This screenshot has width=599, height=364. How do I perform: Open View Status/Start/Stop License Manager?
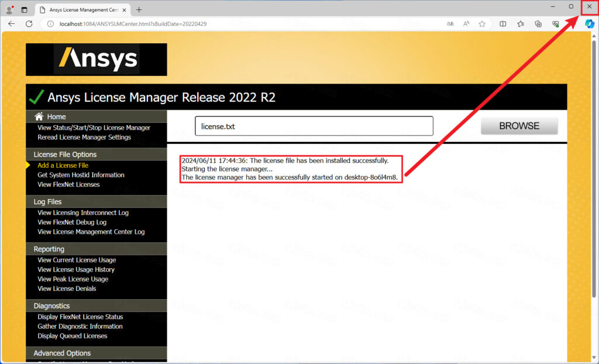click(x=94, y=127)
